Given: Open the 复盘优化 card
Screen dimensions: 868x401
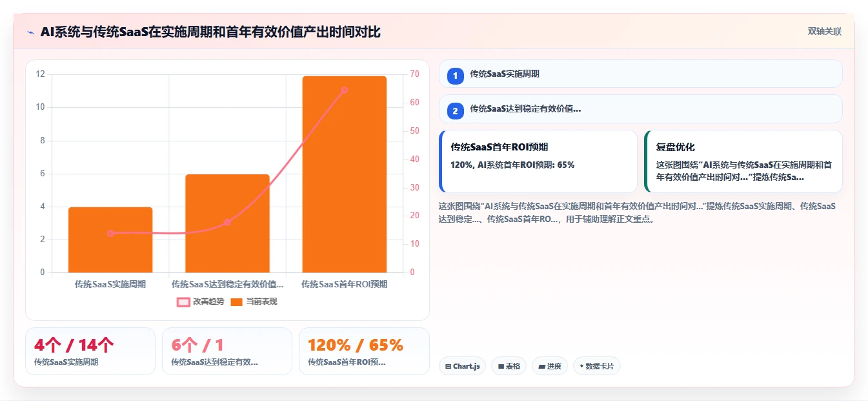Looking at the screenshot, I should coord(743,161).
